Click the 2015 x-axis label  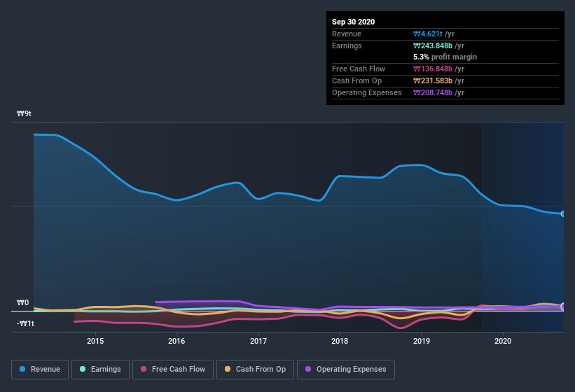(95, 341)
